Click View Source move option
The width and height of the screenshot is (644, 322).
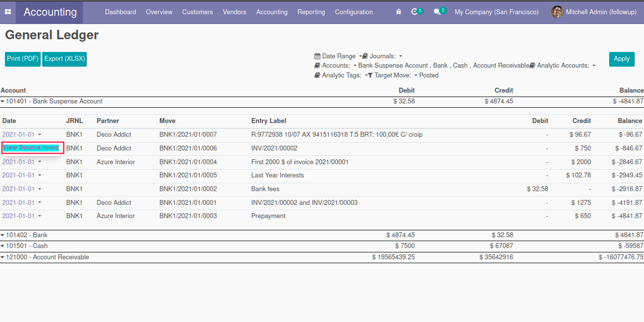click(x=31, y=148)
